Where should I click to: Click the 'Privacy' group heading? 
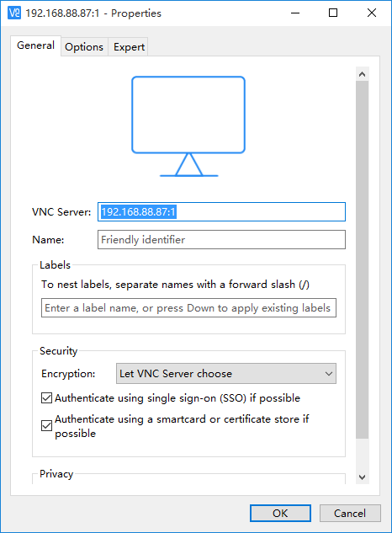pyautogui.click(x=56, y=474)
